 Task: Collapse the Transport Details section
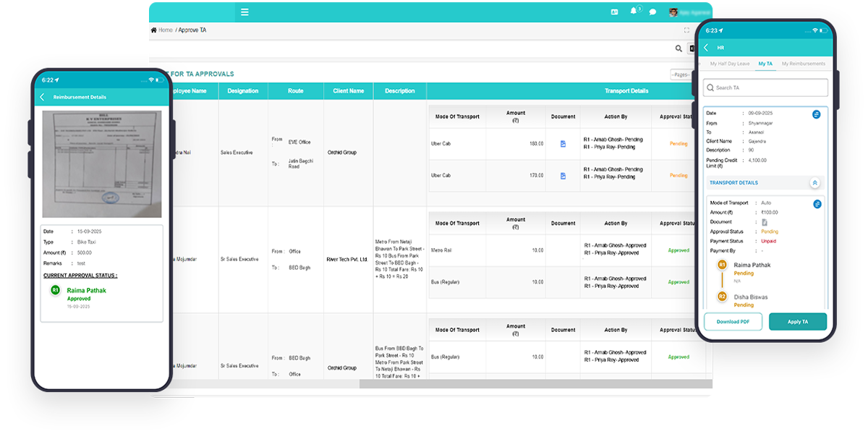pyautogui.click(x=814, y=183)
